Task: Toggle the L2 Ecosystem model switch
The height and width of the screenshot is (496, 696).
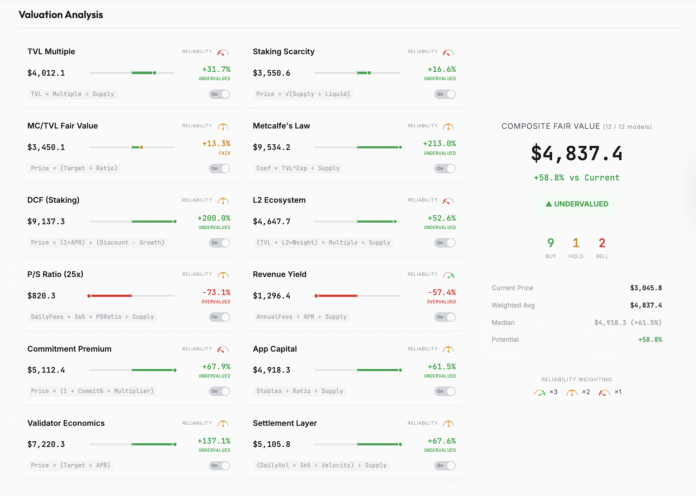Action: point(445,243)
